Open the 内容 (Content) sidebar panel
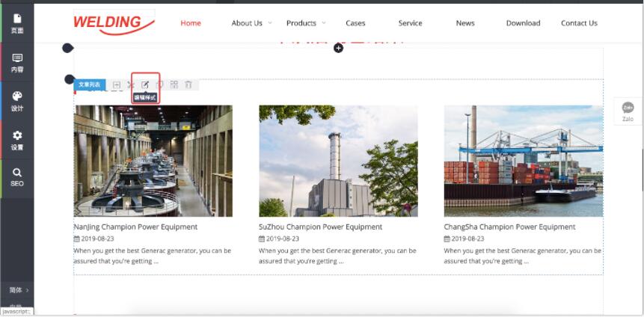This screenshot has width=644, height=317. (16, 62)
